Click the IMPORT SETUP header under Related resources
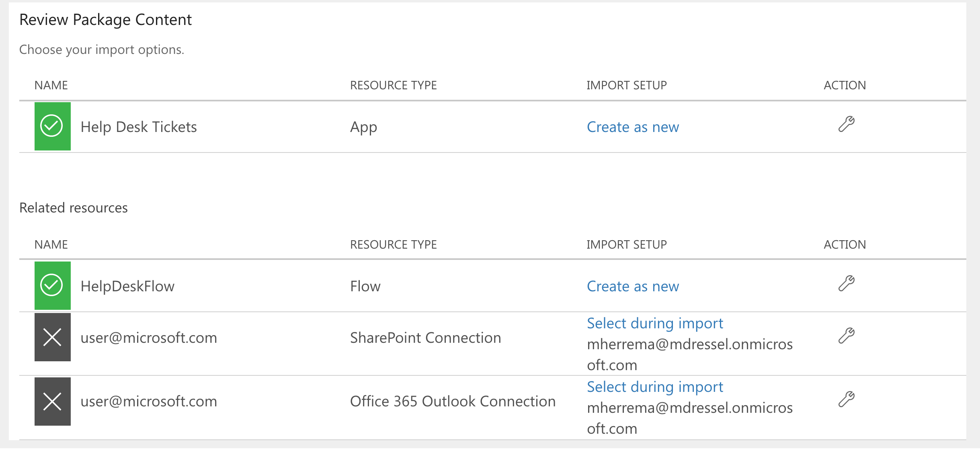The width and height of the screenshot is (980, 449). tap(626, 245)
